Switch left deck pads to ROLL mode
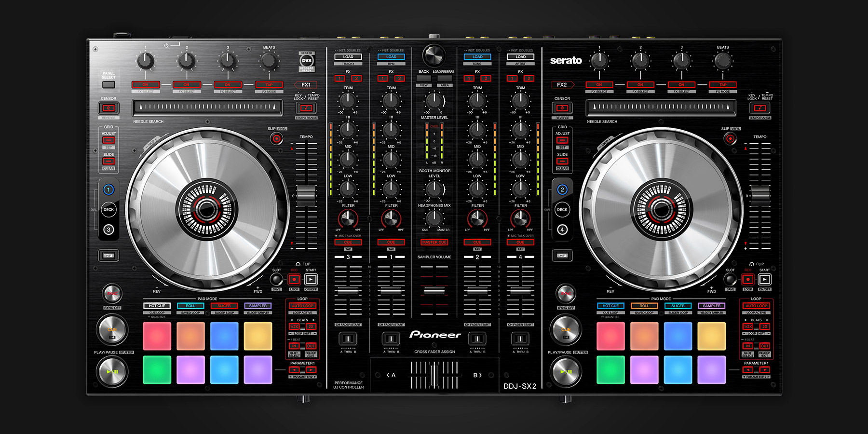The width and height of the screenshot is (868, 434). 190,306
